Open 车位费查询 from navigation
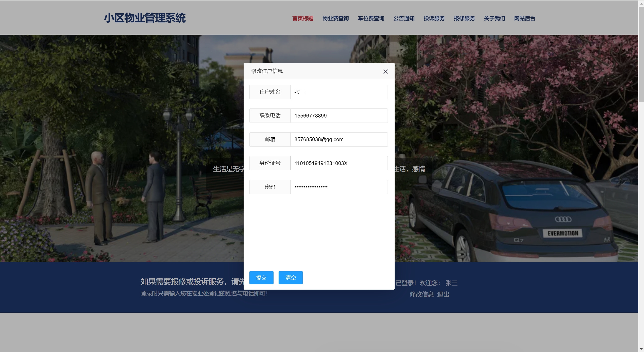 (371, 18)
